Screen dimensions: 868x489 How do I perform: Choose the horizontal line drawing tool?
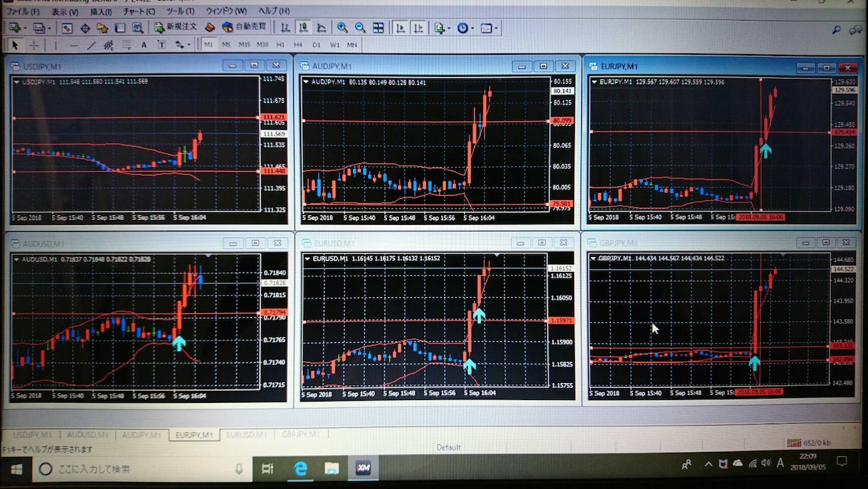[73, 45]
